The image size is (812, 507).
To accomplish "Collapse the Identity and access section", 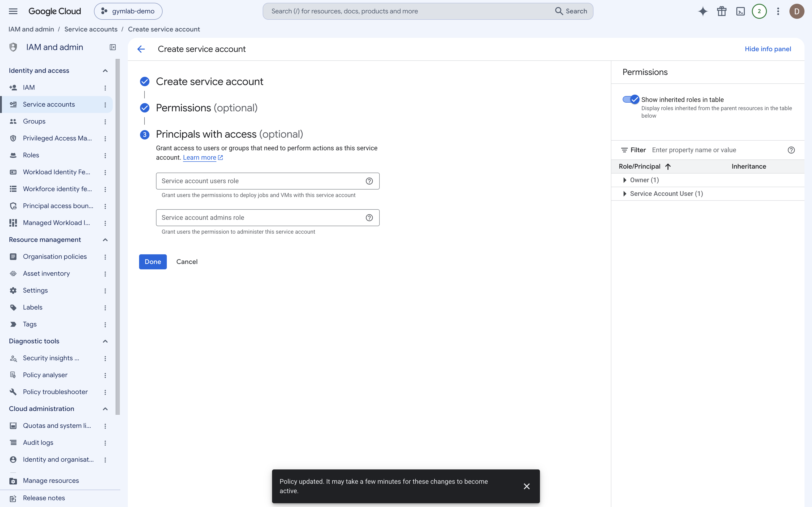I will pyautogui.click(x=105, y=71).
